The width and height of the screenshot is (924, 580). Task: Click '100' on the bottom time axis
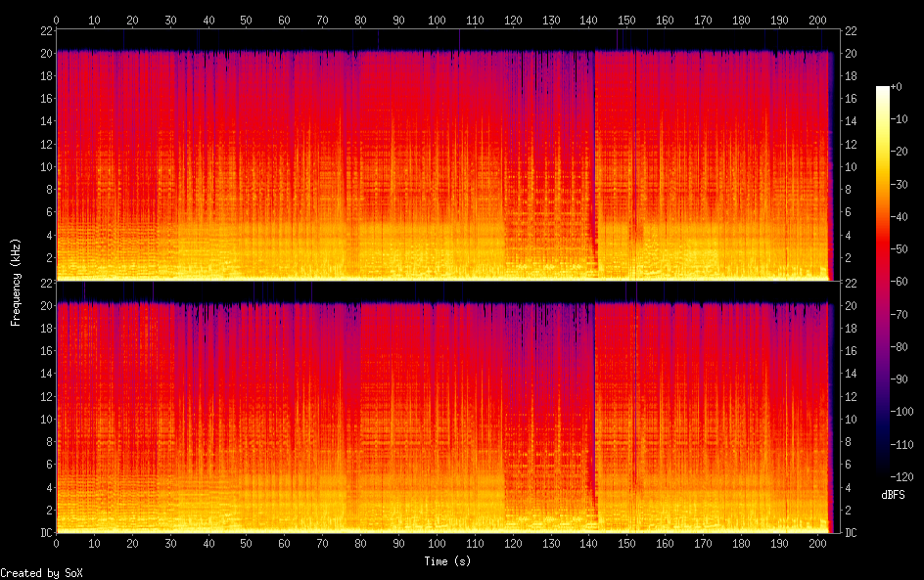(x=437, y=544)
